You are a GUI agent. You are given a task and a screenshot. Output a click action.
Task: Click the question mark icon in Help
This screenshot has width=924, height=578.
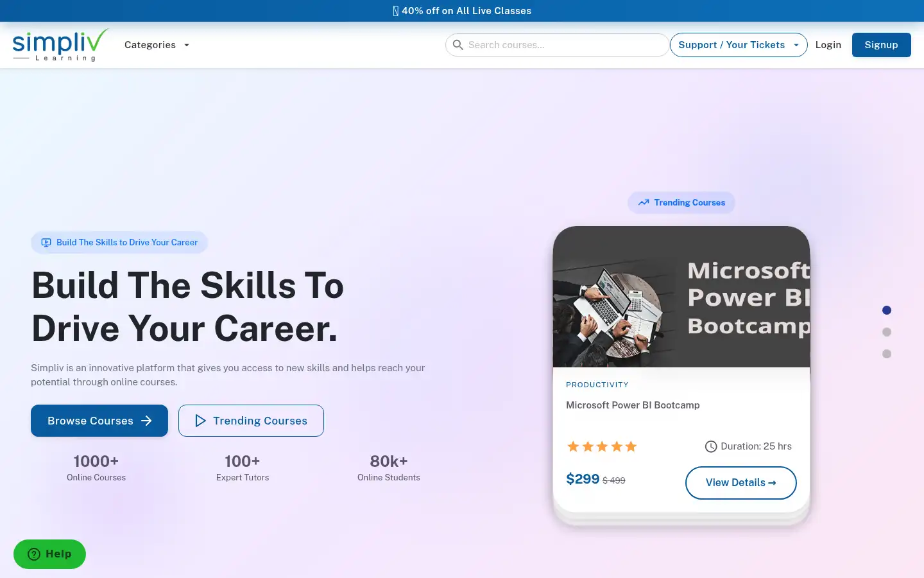click(34, 554)
